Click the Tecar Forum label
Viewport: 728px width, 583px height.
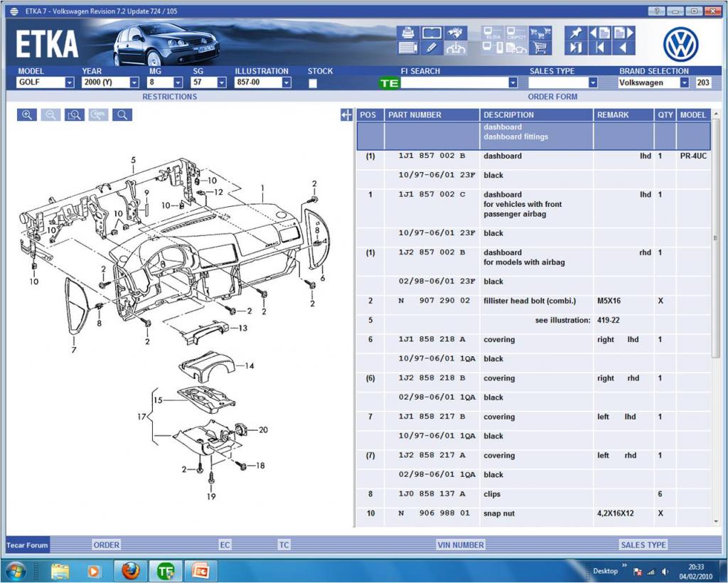point(28,545)
